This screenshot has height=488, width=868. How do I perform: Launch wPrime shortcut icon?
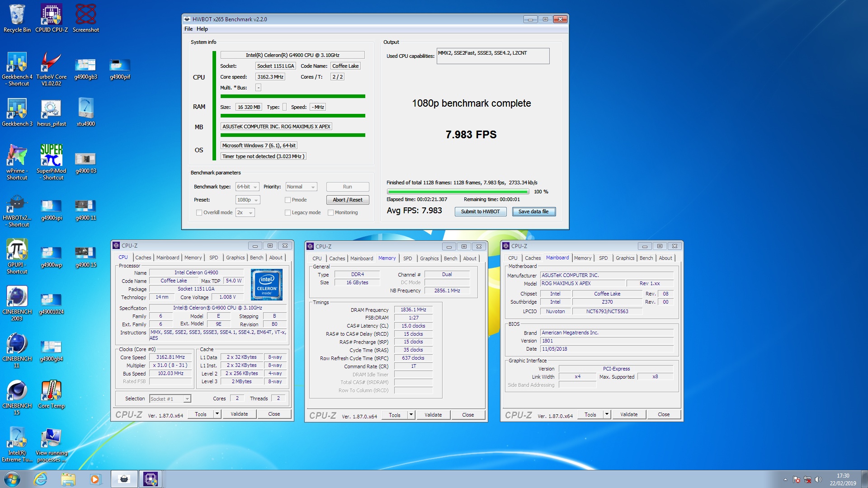[x=17, y=163]
